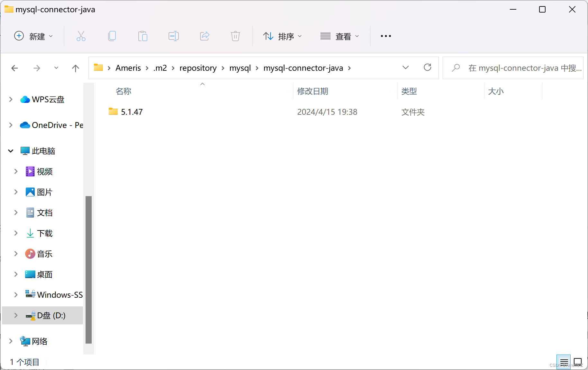588x370 pixels.
Task: Click the mysql-connector-java search box
Action: [513, 68]
